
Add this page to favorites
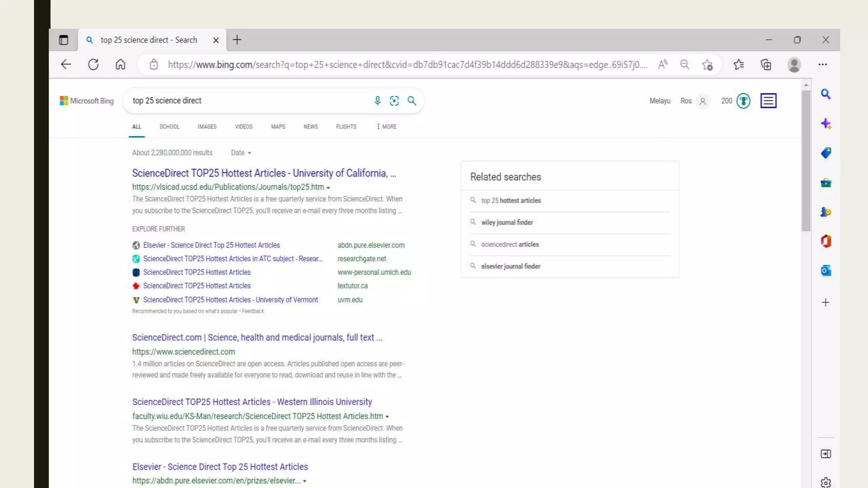(707, 65)
